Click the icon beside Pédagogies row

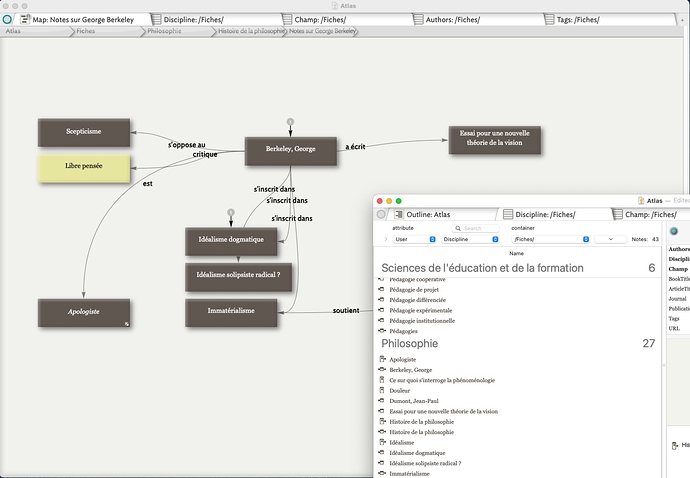pyautogui.click(x=382, y=331)
